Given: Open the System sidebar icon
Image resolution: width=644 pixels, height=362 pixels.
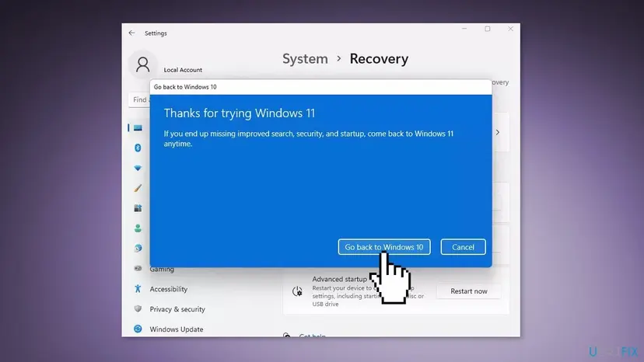Looking at the screenshot, I should (138, 127).
